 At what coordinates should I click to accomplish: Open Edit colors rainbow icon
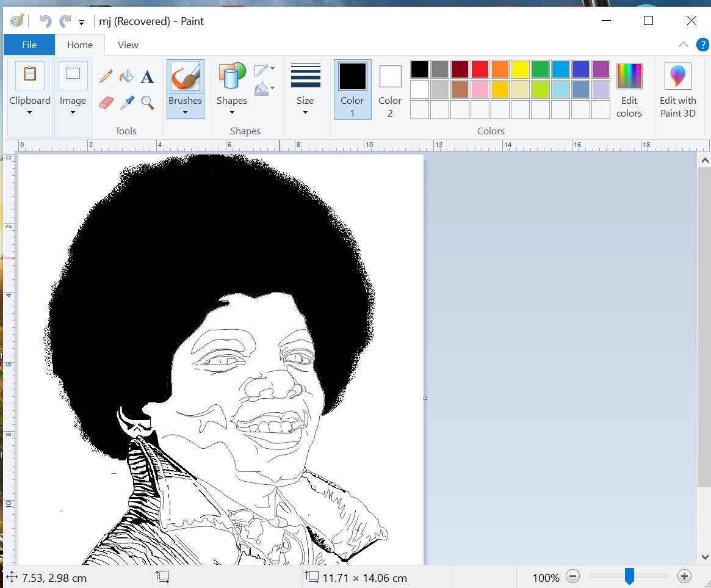click(629, 76)
